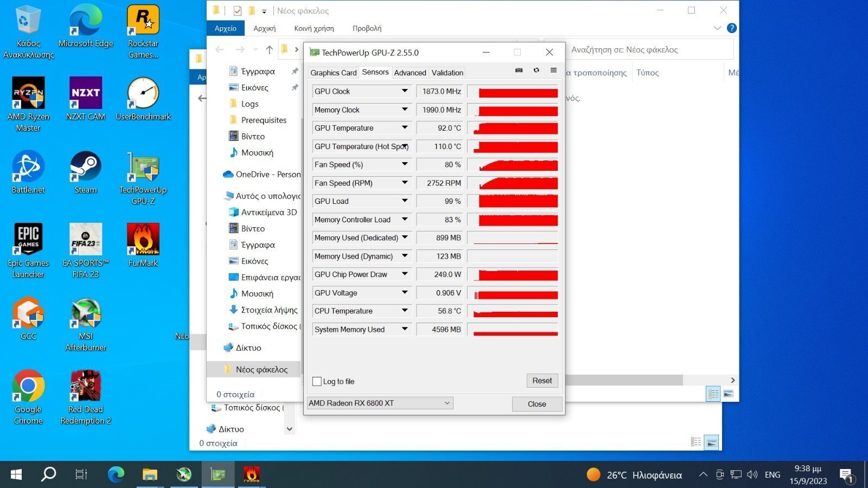Launch Microsoft Edge from desktop
This screenshot has width=868, height=488.
[x=86, y=27]
